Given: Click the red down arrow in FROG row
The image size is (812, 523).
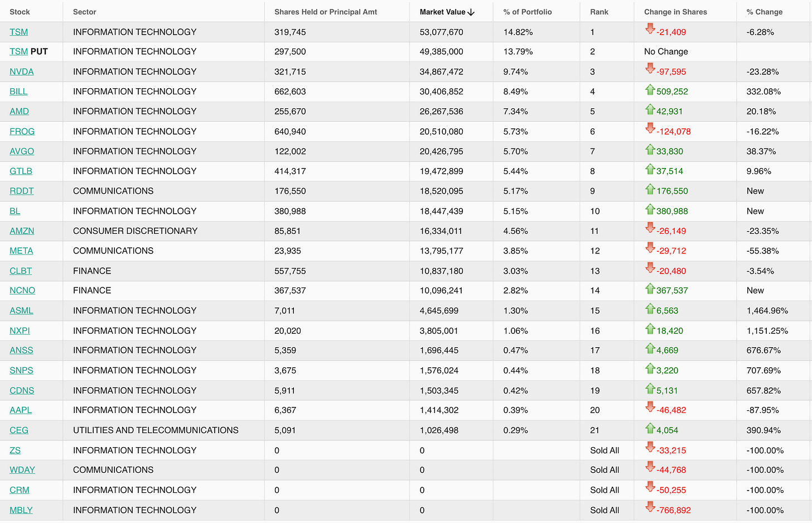Looking at the screenshot, I should coord(650,128).
